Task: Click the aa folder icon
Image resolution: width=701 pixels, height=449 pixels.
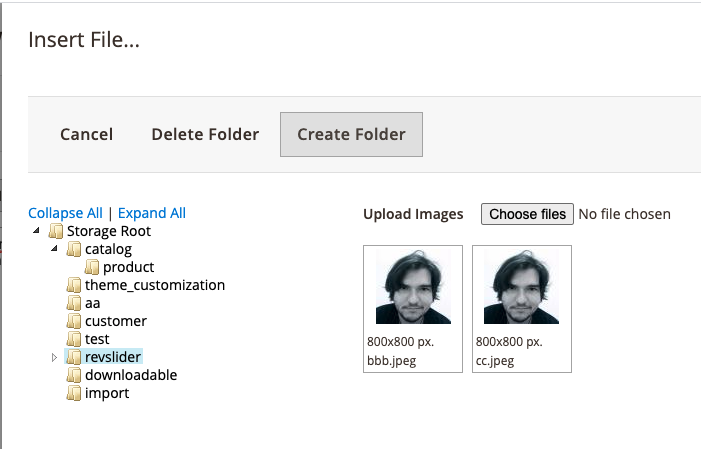Action: click(x=74, y=303)
